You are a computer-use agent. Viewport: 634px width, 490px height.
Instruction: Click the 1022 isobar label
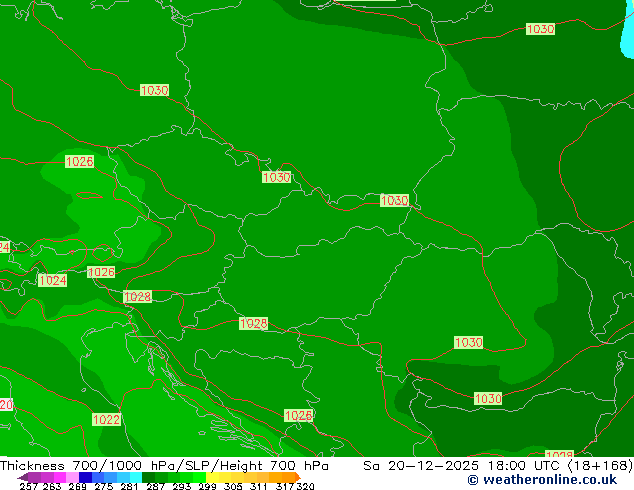106,419
